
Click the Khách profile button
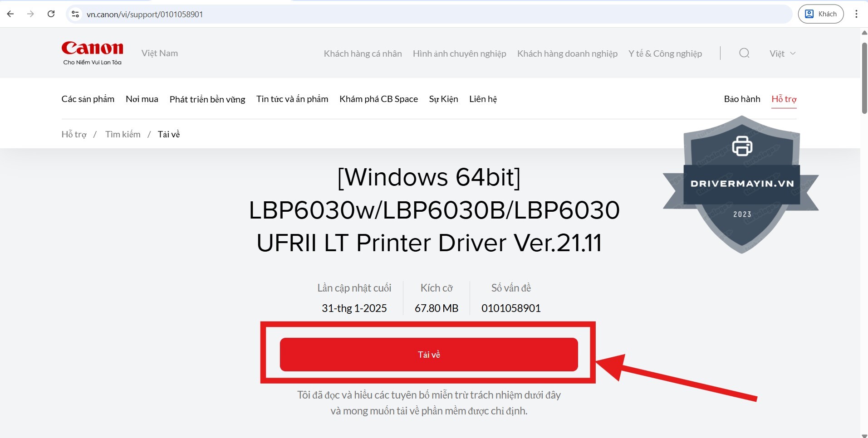(821, 14)
